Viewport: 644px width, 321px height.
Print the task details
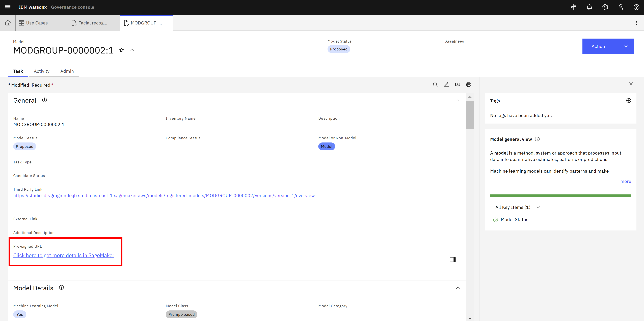pyautogui.click(x=469, y=85)
